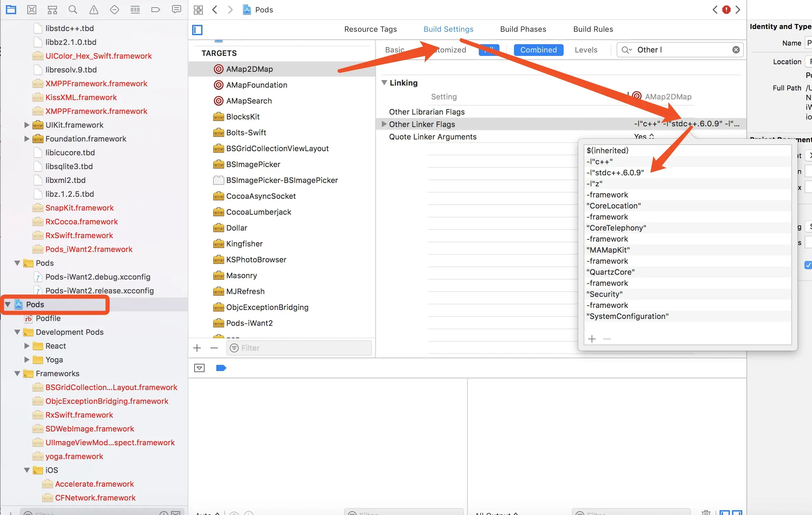Open the source control navigator icon
This screenshot has height=515, width=812.
tap(32, 10)
